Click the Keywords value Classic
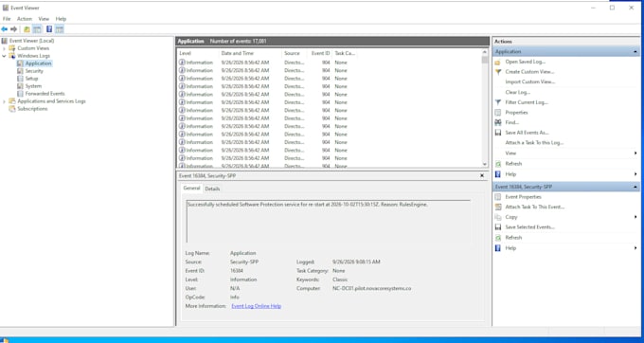Image resolution: width=644 pixels, height=343 pixels. point(340,280)
